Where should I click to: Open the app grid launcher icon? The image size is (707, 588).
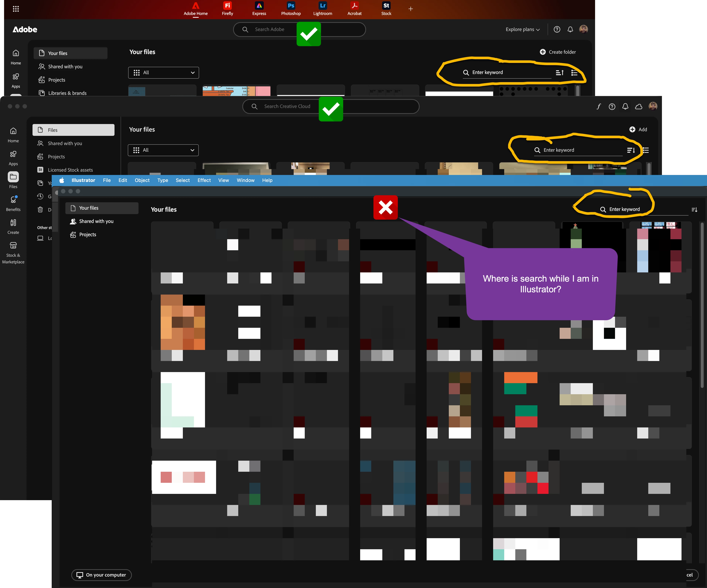click(16, 9)
